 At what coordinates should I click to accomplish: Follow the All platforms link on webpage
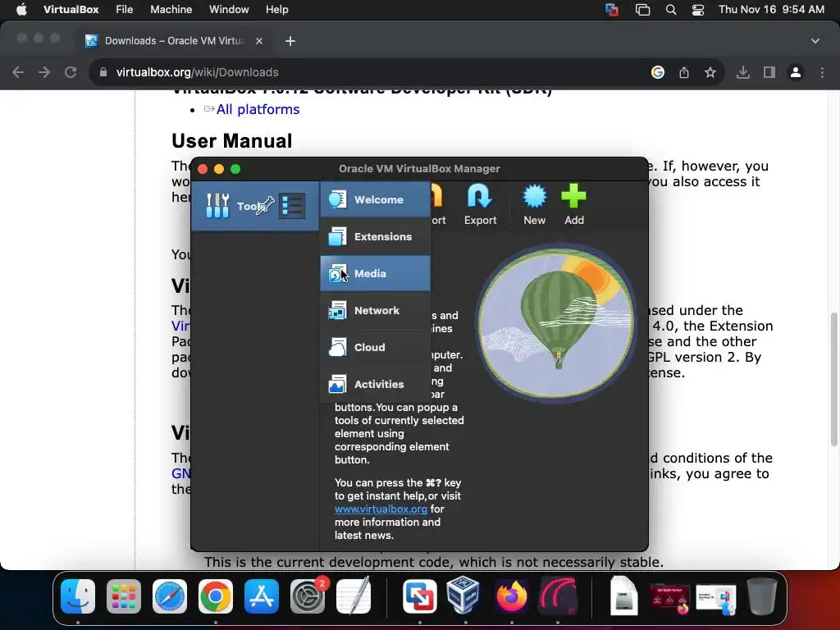point(258,109)
